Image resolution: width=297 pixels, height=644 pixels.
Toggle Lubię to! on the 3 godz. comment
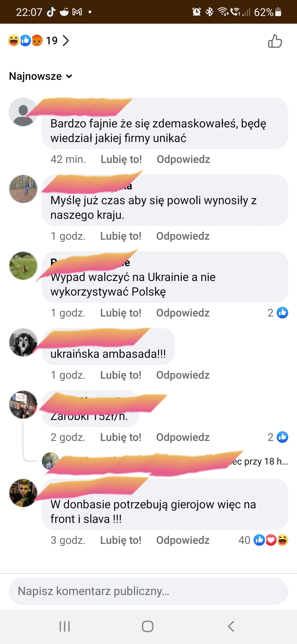click(121, 540)
